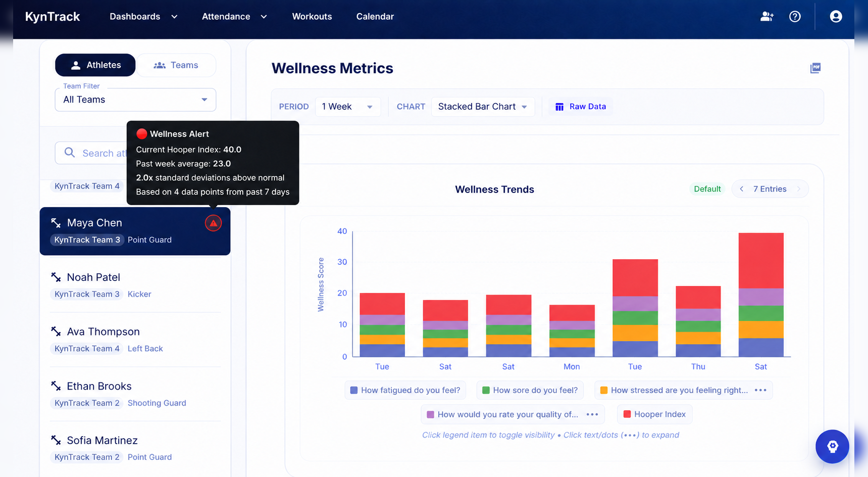Open the lightbulb assistant floating button
Screen dimensions: 868x477
(x=832, y=447)
